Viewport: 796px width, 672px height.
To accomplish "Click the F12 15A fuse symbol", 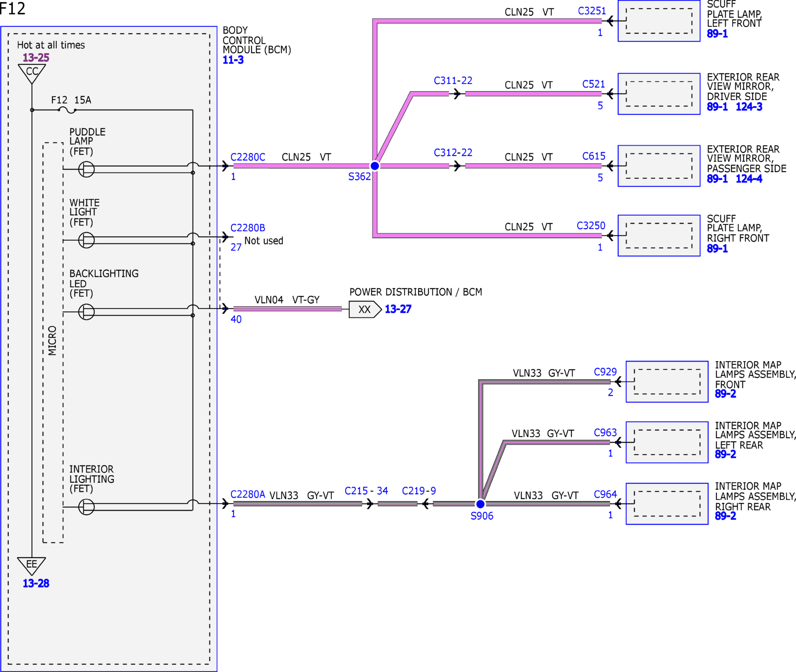I will (67, 110).
